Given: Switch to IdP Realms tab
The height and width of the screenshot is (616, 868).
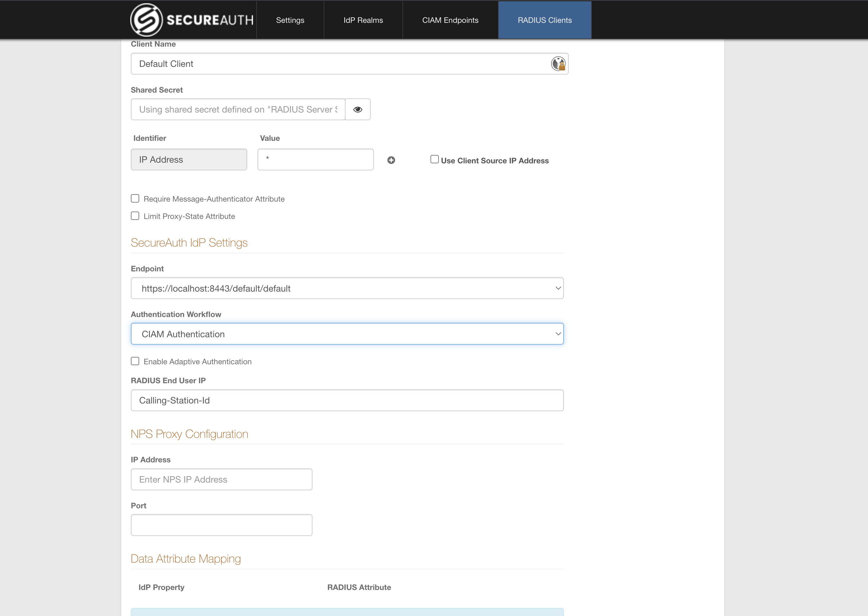Looking at the screenshot, I should point(363,20).
